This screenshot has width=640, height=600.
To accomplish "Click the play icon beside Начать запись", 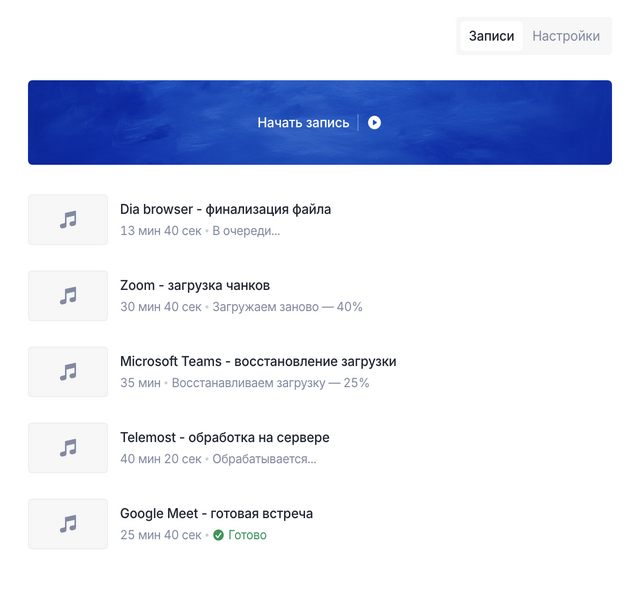I will tap(374, 122).
